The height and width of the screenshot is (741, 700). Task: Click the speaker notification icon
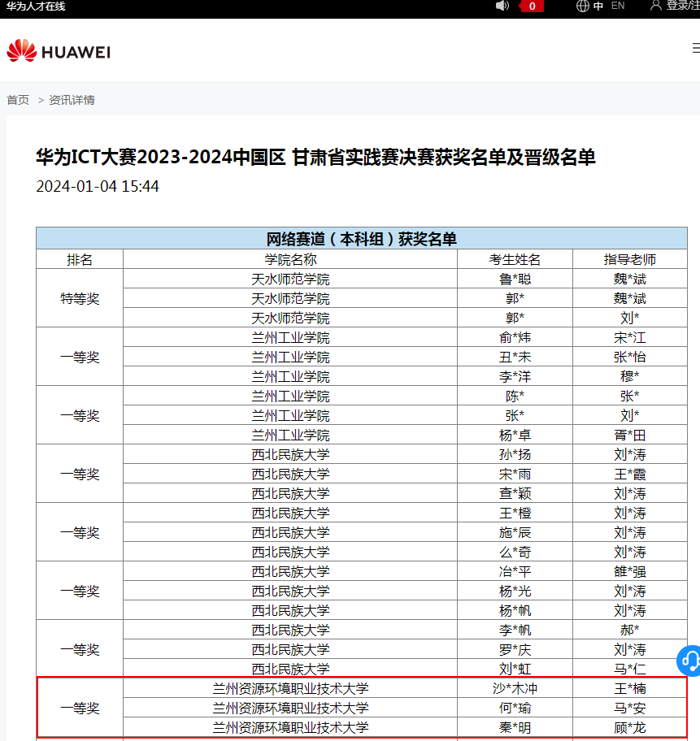pyautogui.click(x=502, y=6)
